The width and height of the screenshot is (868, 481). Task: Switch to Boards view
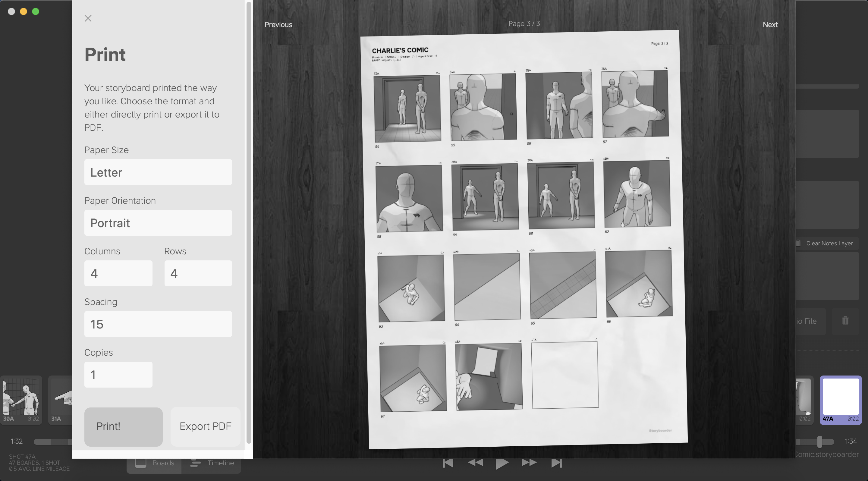154,463
